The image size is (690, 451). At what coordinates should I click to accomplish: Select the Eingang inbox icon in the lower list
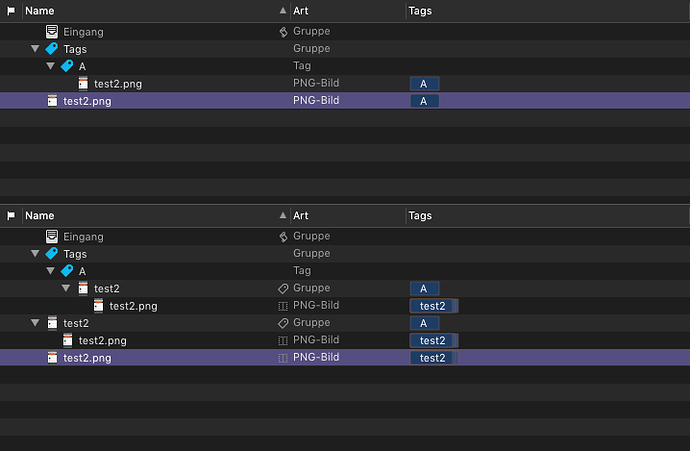(52, 237)
